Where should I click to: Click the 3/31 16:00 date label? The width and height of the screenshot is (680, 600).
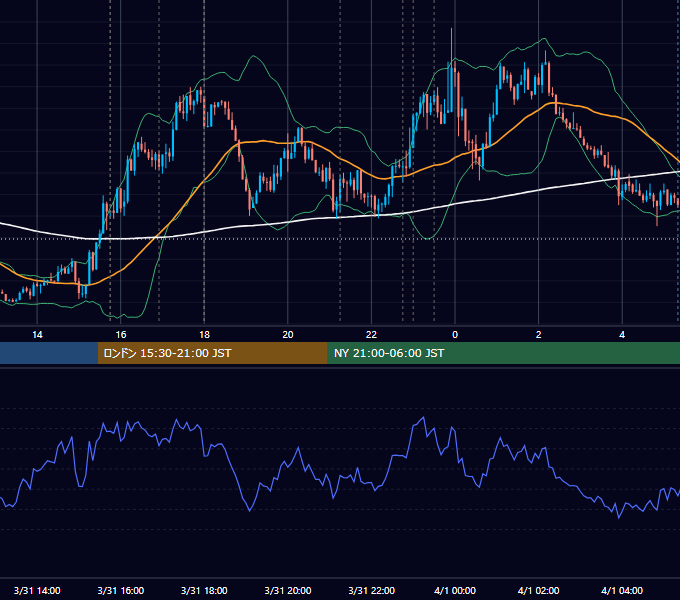pyautogui.click(x=121, y=590)
